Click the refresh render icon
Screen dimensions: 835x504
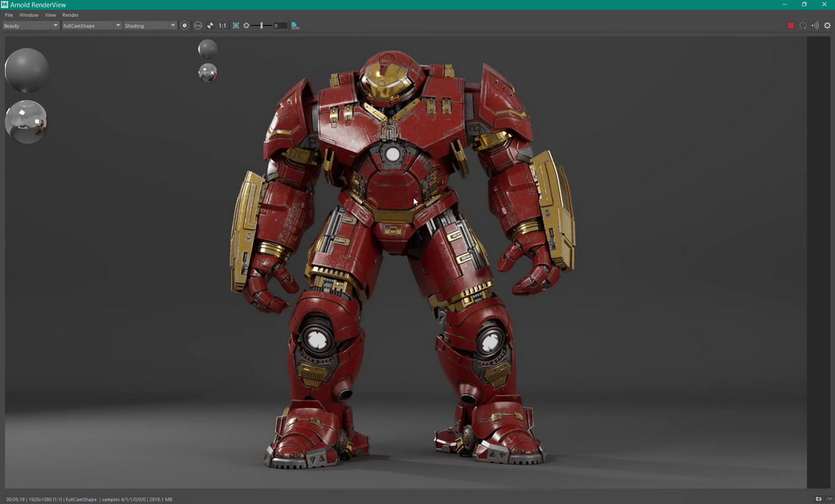click(x=803, y=26)
